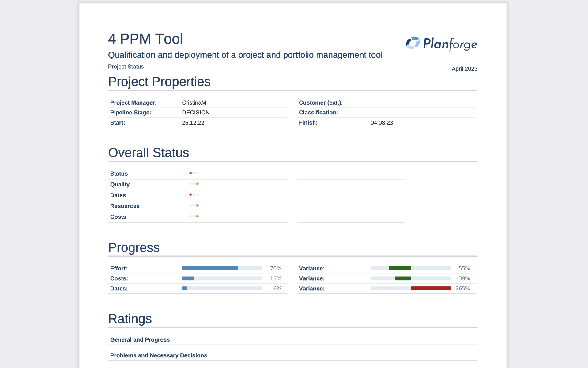Click the green Costs indicator dot
This screenshot has height=368, width=588.
[198, 216]
